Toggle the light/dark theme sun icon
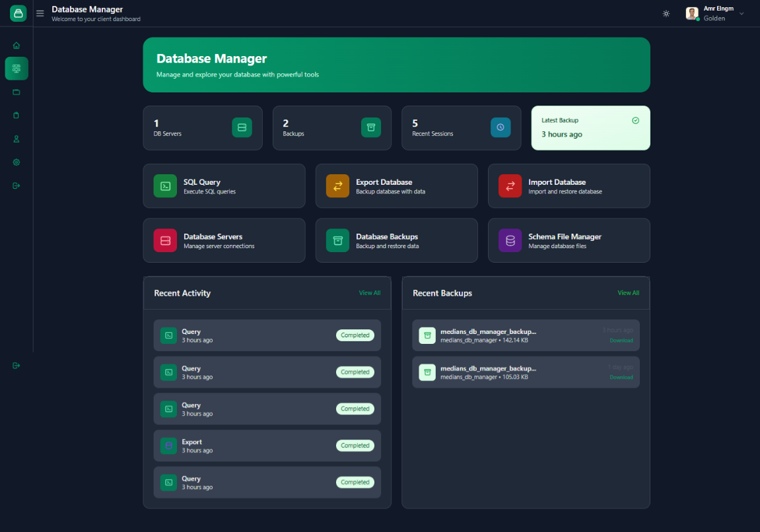 [x=666, y=14]
